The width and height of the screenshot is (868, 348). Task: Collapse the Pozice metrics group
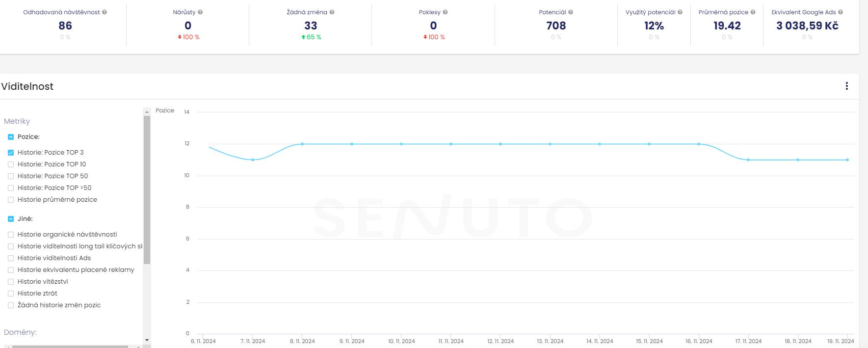pos(11,137)
